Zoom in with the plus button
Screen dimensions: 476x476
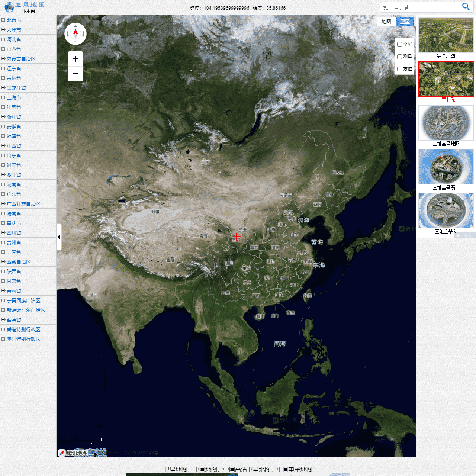point(75,59)
